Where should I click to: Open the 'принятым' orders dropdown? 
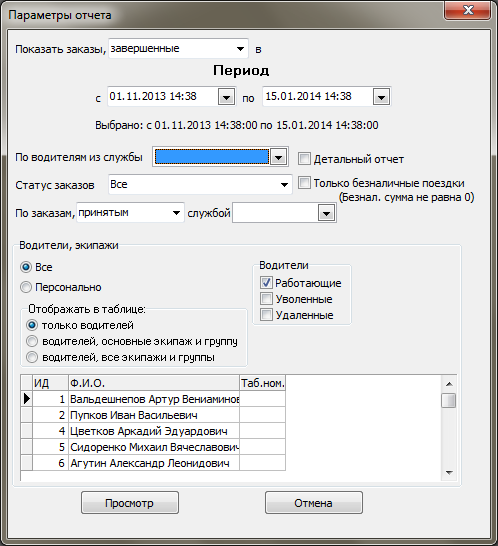[176, 213]
